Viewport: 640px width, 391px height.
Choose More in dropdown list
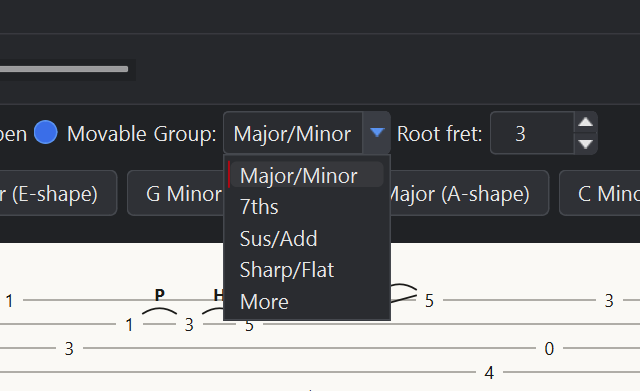(307, 302)
